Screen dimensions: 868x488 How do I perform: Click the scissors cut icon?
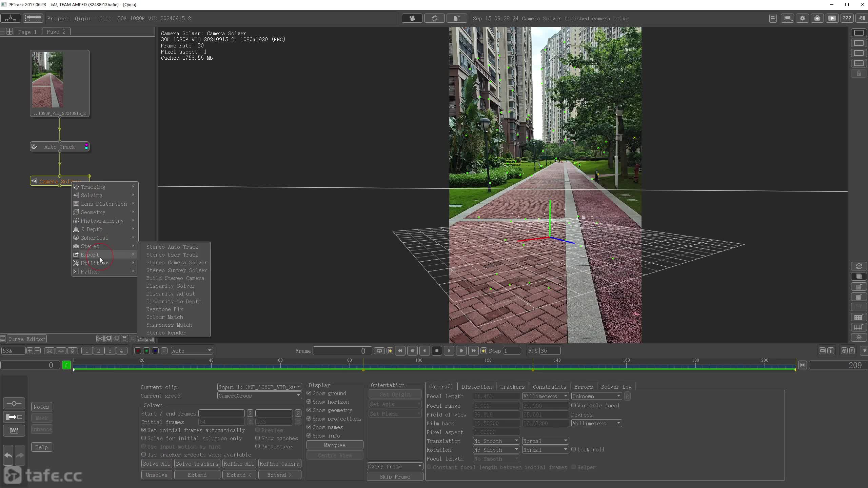tap(100, 339)
